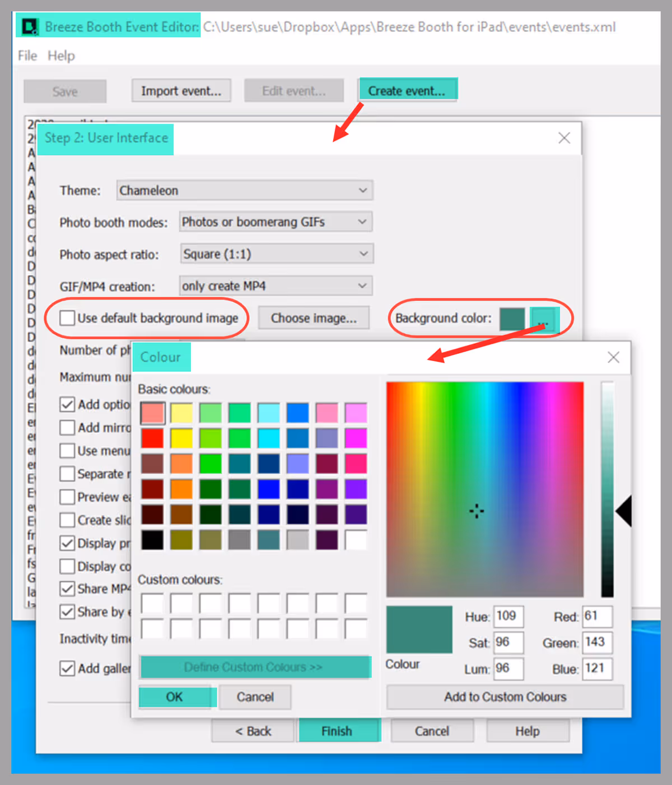The width and height of the screenshot is (672, 785).
Task: Toggle the Add mirro... checkbox
Action: point(67,427)
